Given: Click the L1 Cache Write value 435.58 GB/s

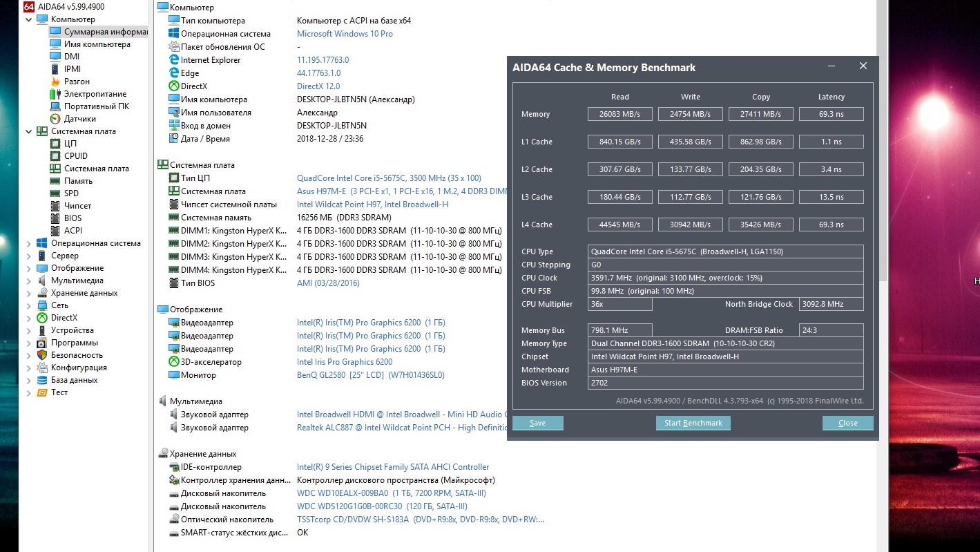Looking at the screenshot, I should click(x=690, y=142).
